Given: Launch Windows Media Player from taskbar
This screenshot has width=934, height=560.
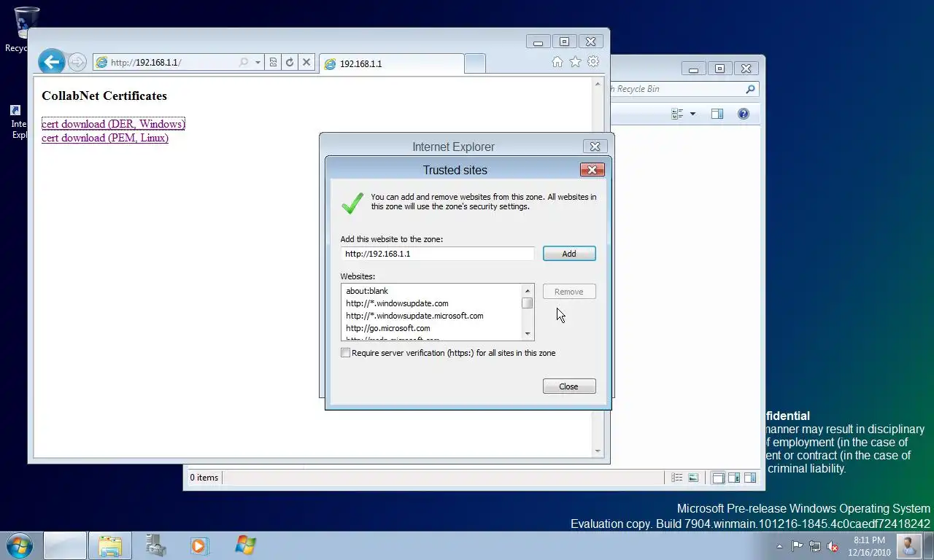Looking at the screenshot, I should point(199,545).
